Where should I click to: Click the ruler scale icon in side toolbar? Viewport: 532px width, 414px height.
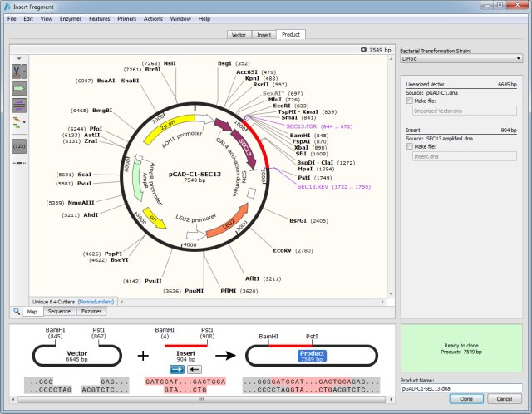(18, 163)
